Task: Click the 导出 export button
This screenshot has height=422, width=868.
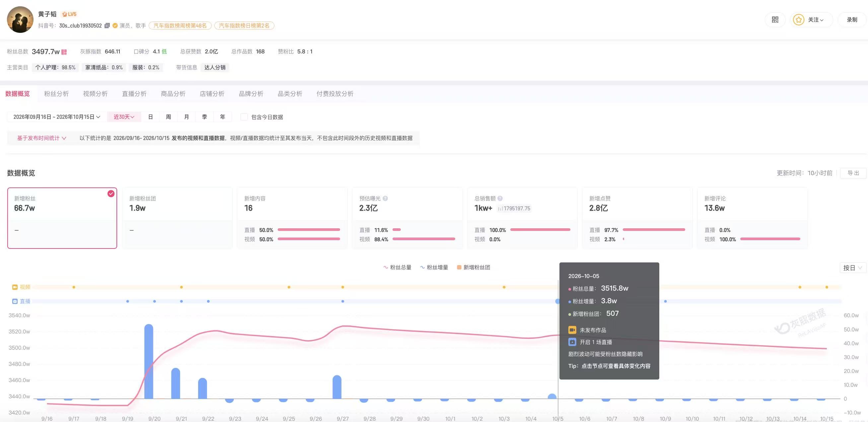Action: click(853, 173)
